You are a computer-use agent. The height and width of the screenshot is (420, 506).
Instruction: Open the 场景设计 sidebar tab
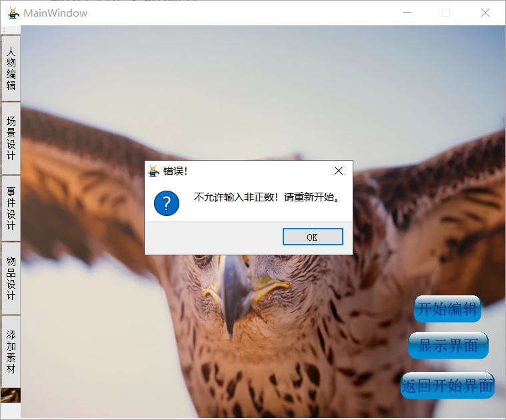coord(11,139)
